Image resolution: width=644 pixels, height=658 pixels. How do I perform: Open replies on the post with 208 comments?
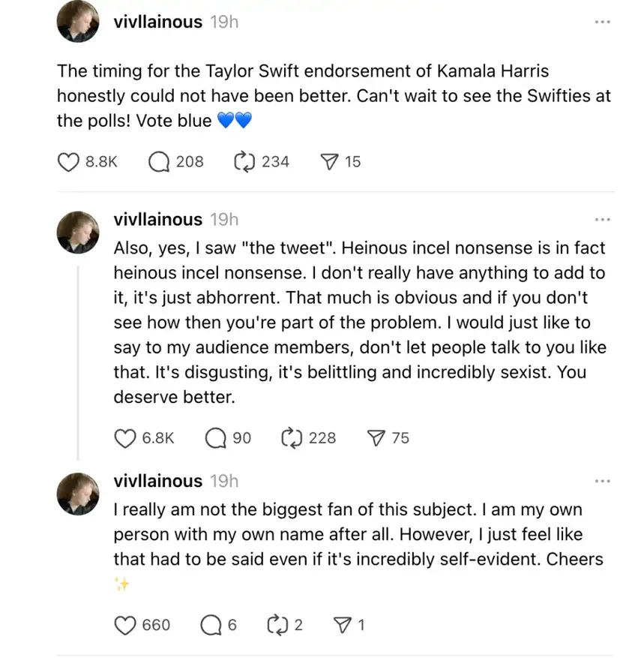pyautogui.click(x=159, y=162)
